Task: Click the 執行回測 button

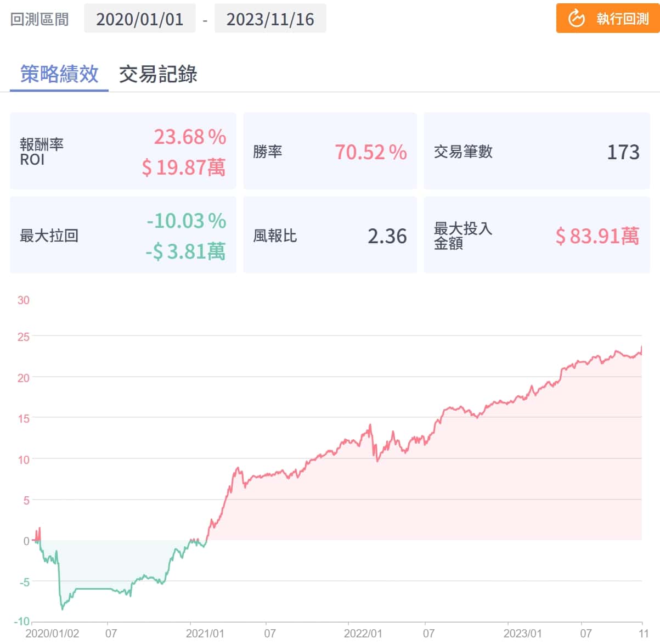Action: coord(608,19)
